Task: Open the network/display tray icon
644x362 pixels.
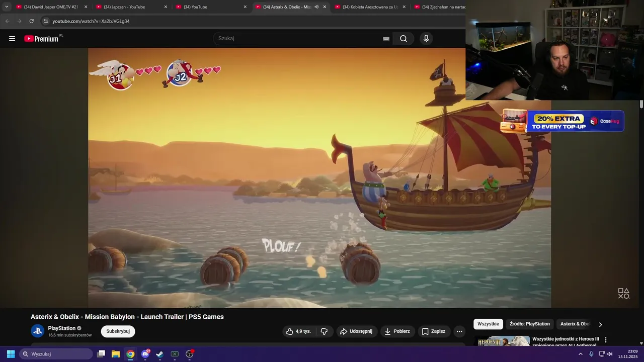Action: pyautogui.click(x=601, y=354)
